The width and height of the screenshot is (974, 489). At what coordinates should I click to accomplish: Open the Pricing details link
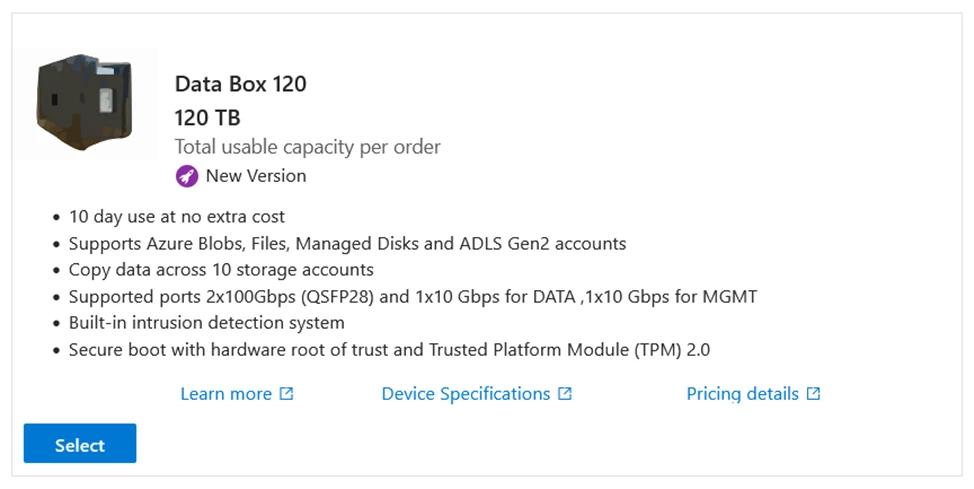tap(742, 394)
